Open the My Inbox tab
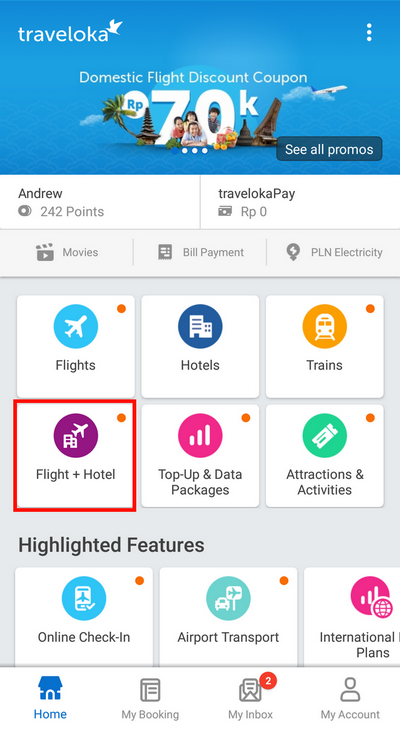Screen dimensions: 400x729 [x=251, y=698]
